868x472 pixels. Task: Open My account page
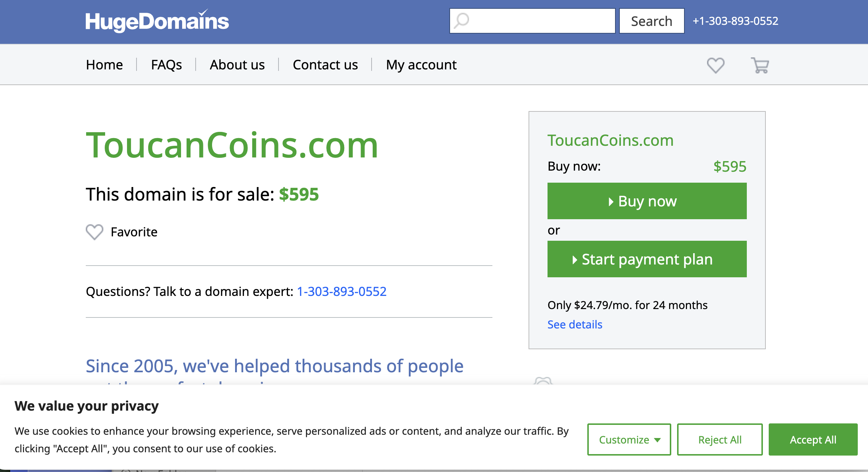pyautogui.click(x=421, y=65)
